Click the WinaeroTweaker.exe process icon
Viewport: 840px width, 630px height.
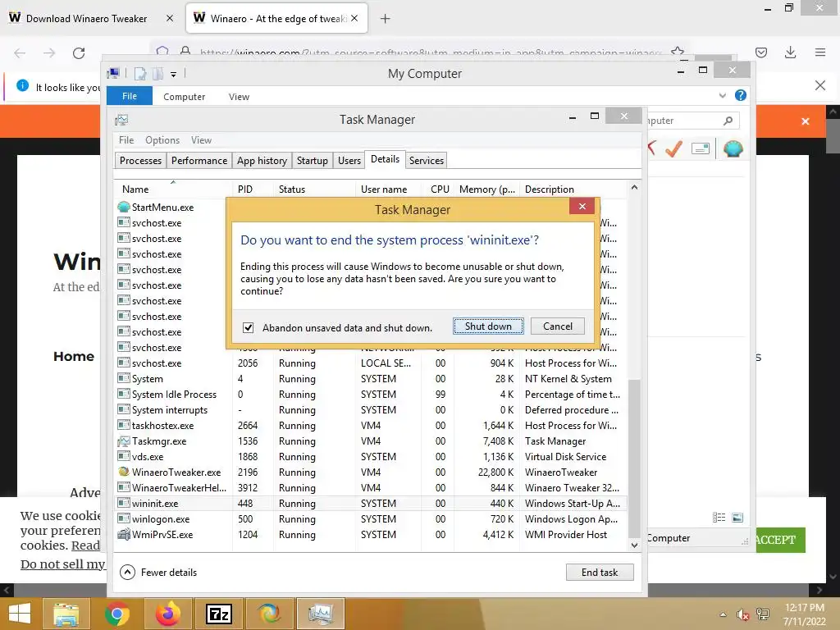click(x=124, y=472)
